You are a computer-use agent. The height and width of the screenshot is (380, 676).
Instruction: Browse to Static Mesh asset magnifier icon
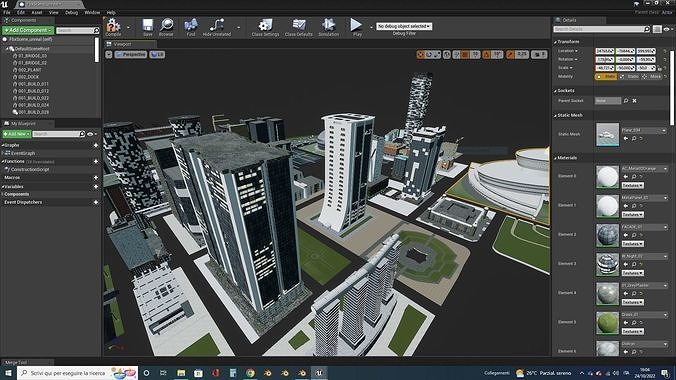pyautogui.click(x=634, y=138)
